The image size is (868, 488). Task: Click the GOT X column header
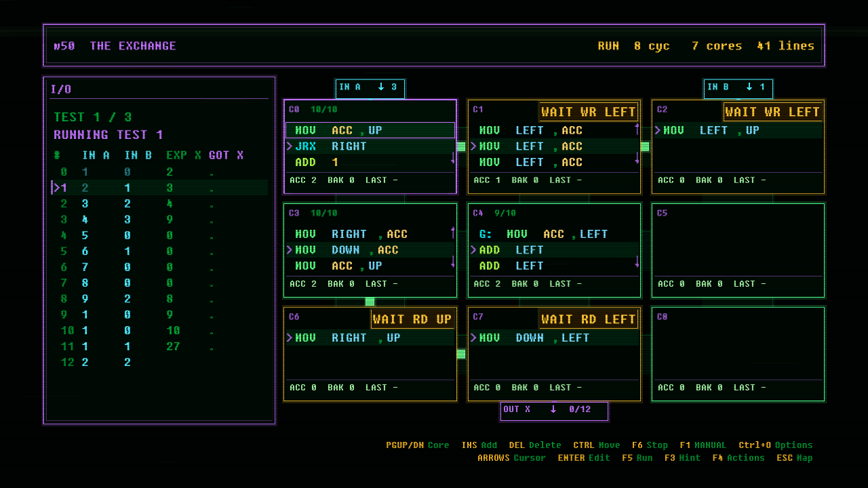(x=226, y=155)
